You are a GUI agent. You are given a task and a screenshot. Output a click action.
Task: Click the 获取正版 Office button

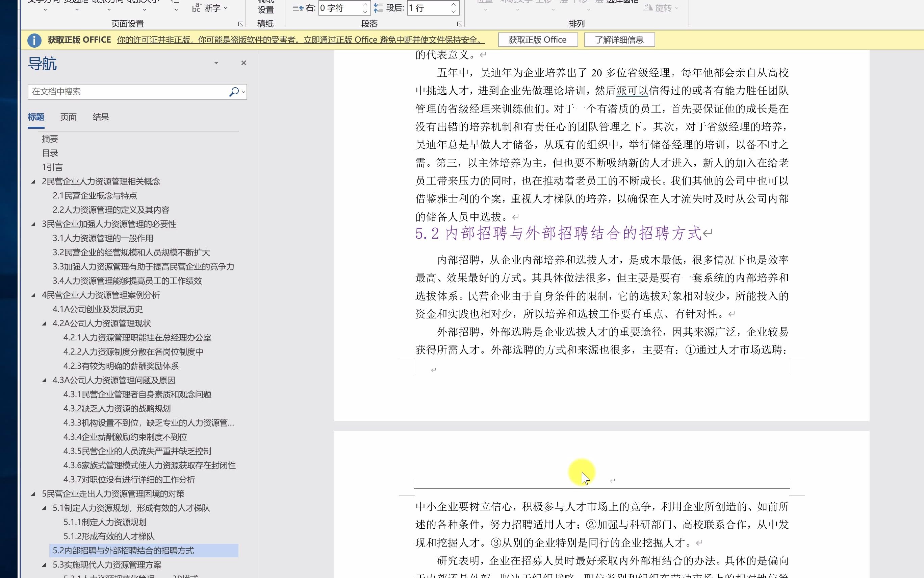pyautogui.click(x=538, y=40)
